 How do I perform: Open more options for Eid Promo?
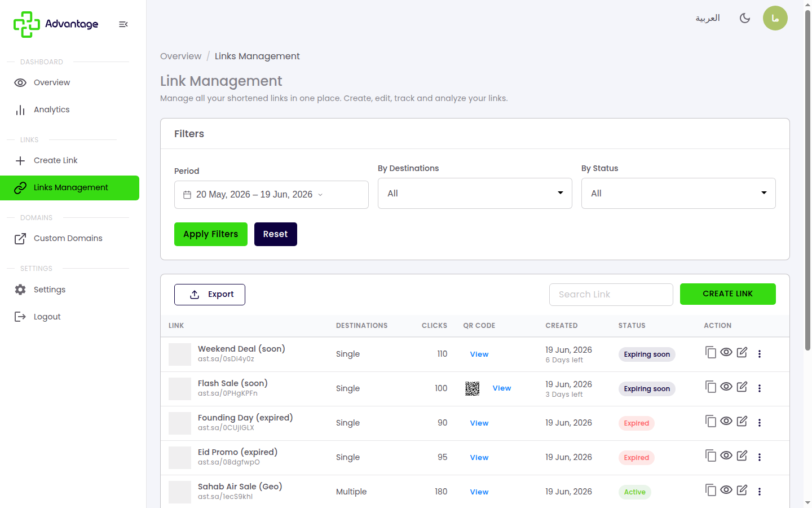click(760, 457)
